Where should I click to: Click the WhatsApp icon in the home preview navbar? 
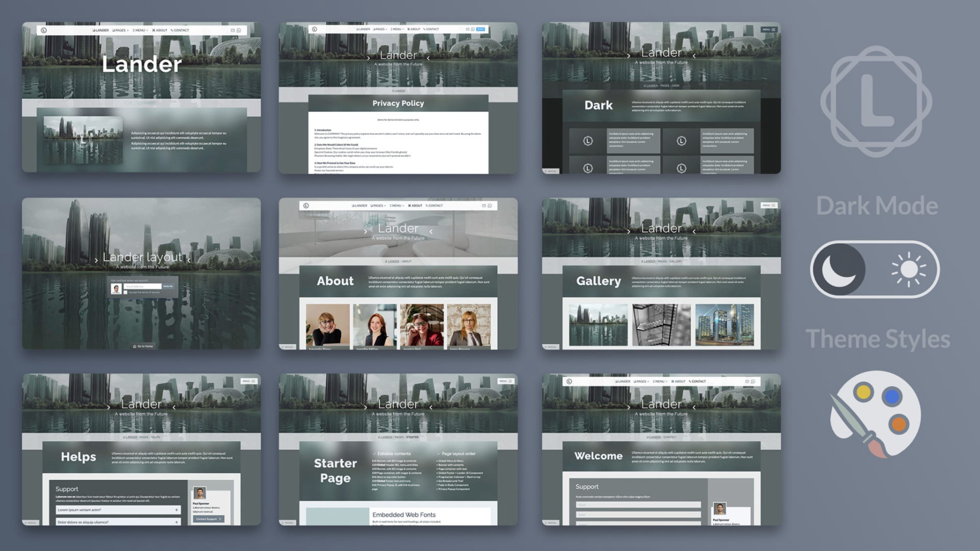[239, 30]
